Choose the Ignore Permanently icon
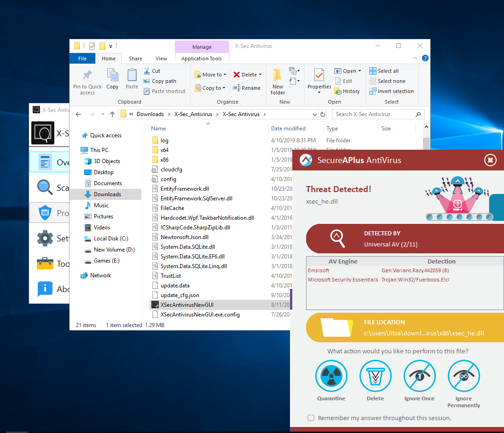 pos(463,376)
